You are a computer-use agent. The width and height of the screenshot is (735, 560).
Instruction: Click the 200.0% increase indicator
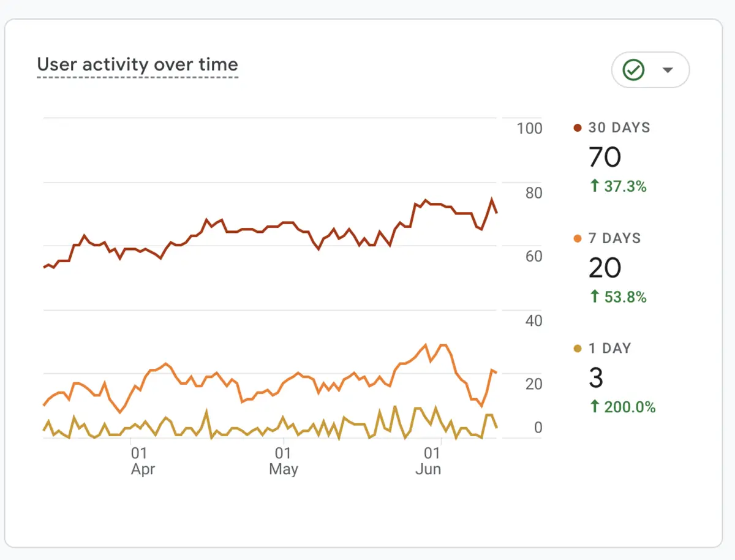click(622, 407)
